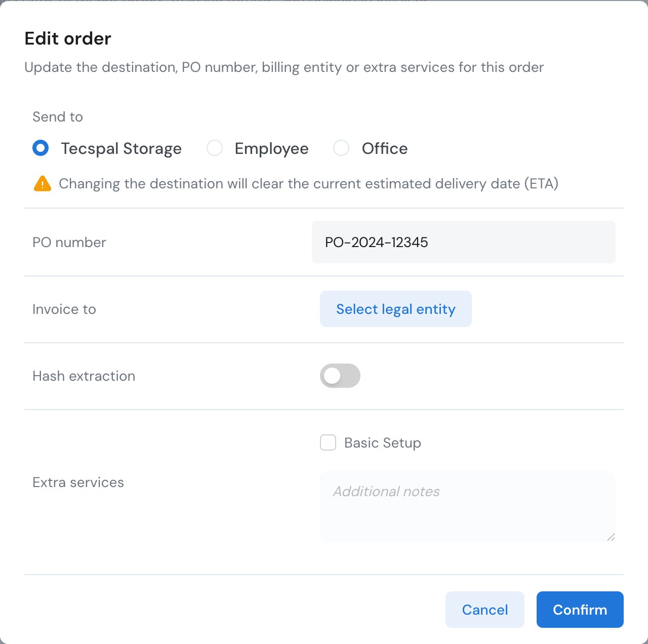
Task: Click the Hash extraction label
Action: 84,376
